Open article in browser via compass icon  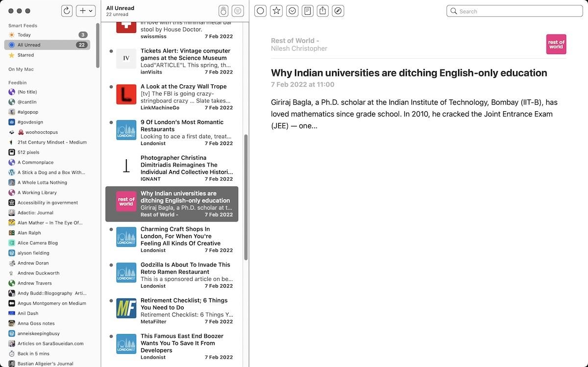[x=338, y=11]
